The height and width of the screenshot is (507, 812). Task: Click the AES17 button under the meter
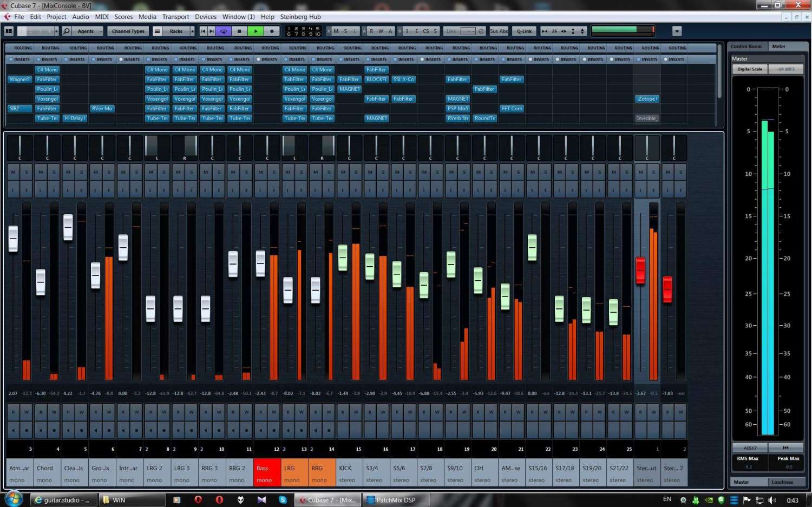point(750,447)
